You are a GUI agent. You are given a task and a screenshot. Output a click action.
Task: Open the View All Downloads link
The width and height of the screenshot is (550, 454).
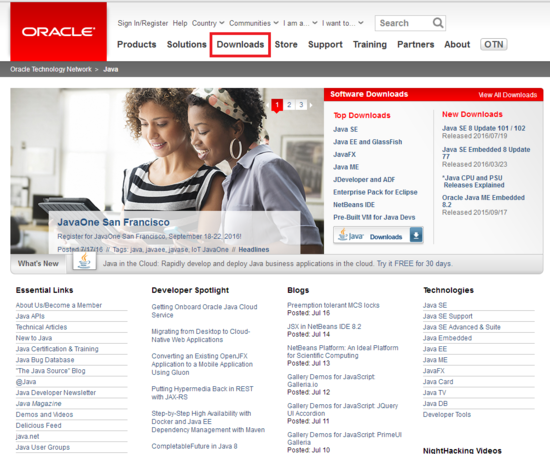coord(507,95)
